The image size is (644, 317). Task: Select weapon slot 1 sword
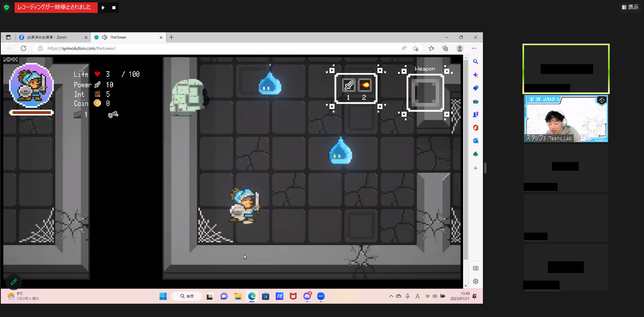(x=349, y=85)
